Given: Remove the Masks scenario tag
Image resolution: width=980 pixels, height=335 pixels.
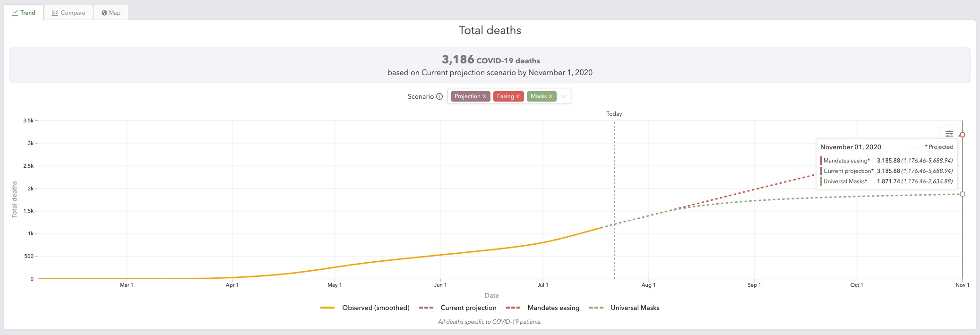Looking at the screenshot, I should tap(550, 96).
